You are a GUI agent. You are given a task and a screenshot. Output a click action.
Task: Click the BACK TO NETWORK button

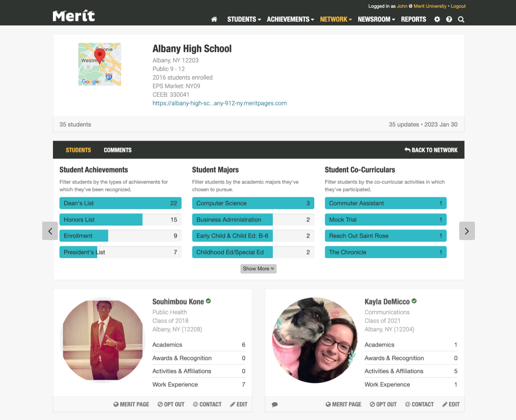click(431, 150)
